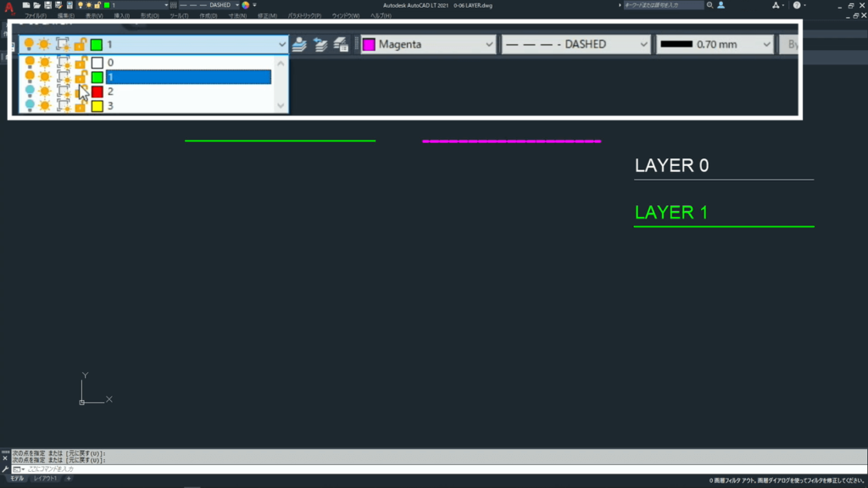This screenshot has width=868, height=488.
Task: Open the Autodesk App Store icon
Action: click(776, 5)
